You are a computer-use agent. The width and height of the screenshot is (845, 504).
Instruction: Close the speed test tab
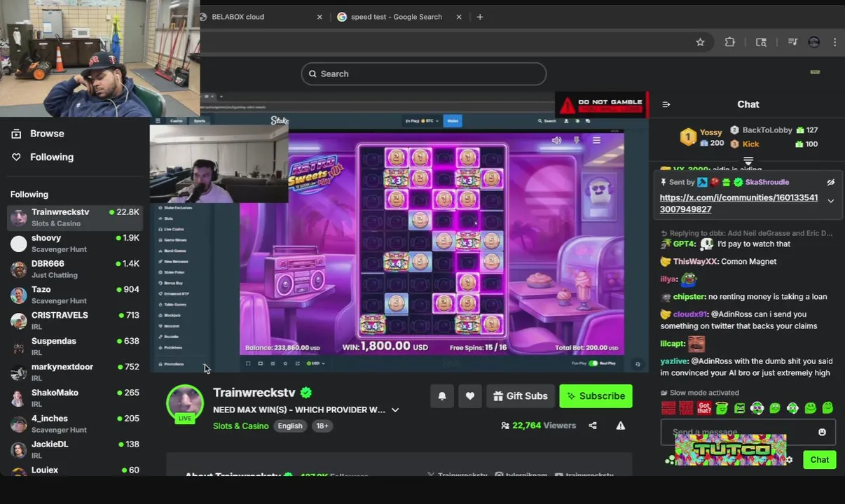point(460,17)
